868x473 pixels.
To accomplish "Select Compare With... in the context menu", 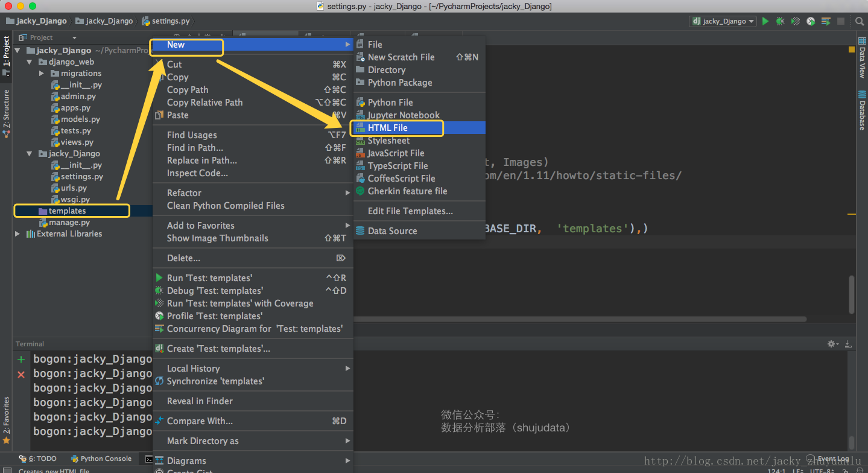I will pyautogui.click(x=253, y=421).
